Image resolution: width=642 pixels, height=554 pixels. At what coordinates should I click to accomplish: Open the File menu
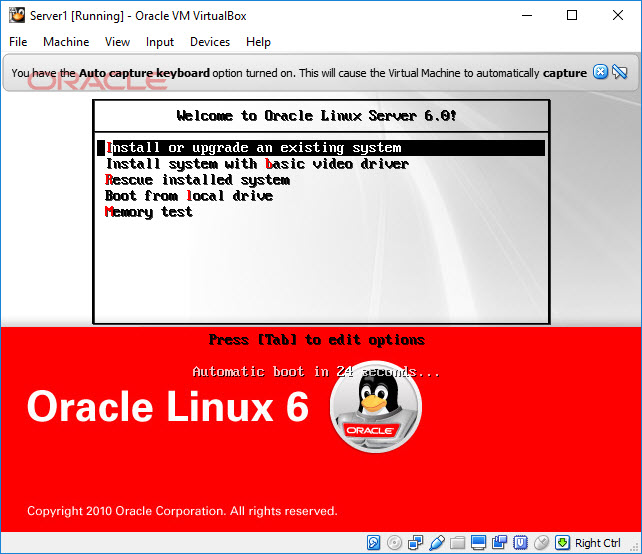click(18, 42)
